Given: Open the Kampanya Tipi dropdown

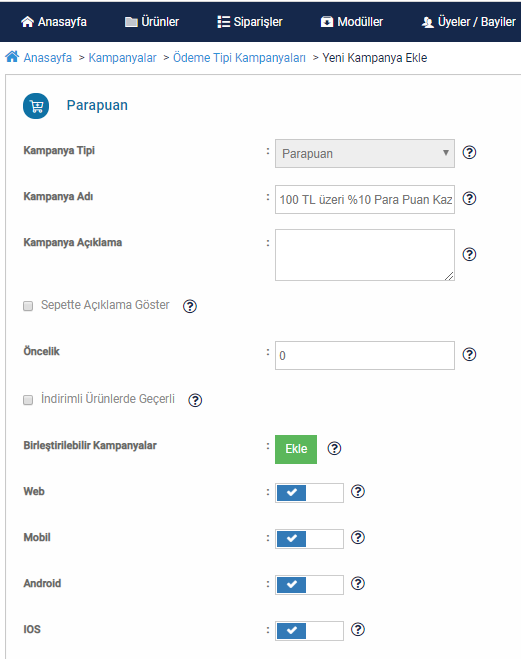Looking at the screenshot, I should (x=365, y=153).
